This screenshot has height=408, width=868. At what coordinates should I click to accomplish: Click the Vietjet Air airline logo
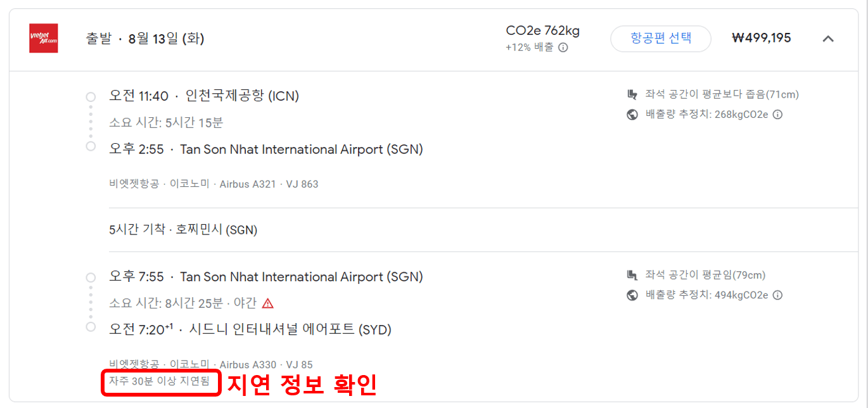click(x=42, y=38)
